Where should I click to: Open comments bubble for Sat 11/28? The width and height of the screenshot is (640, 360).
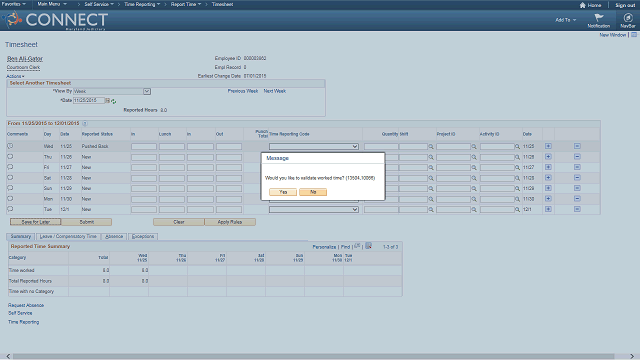pos(10,178)
